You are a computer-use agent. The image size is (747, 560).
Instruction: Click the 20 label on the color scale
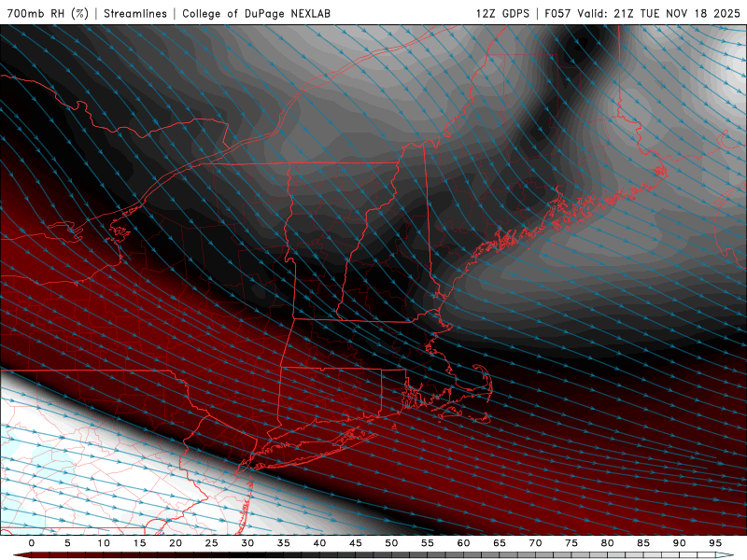tap(176, 543)
